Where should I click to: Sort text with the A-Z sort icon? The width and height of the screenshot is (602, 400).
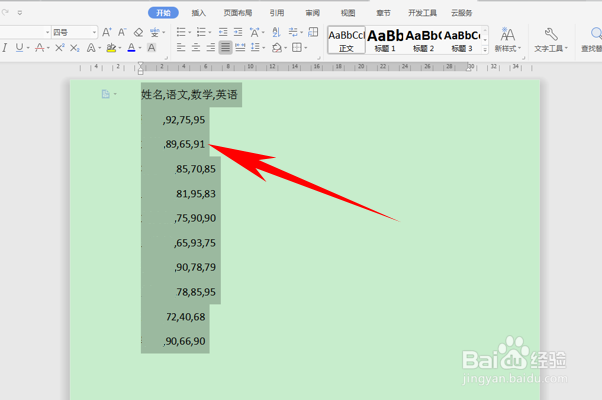point(276,32)
